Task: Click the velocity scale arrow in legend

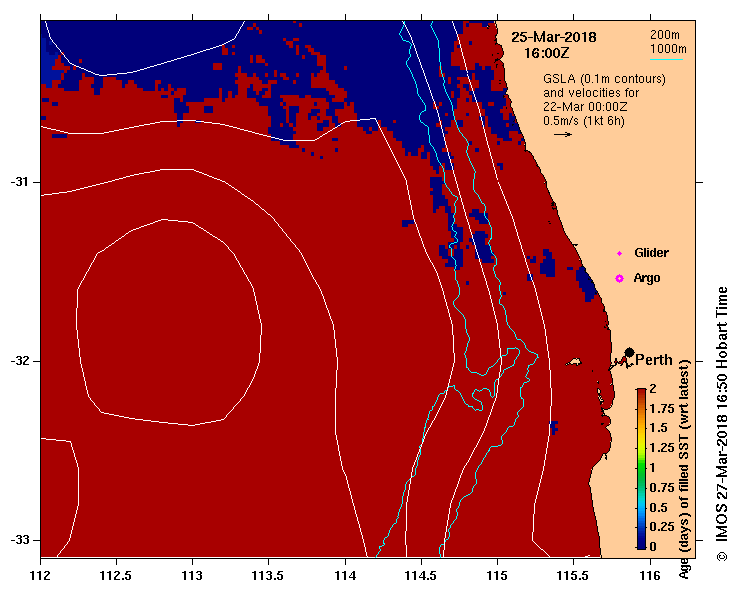Action: [563, 134]
